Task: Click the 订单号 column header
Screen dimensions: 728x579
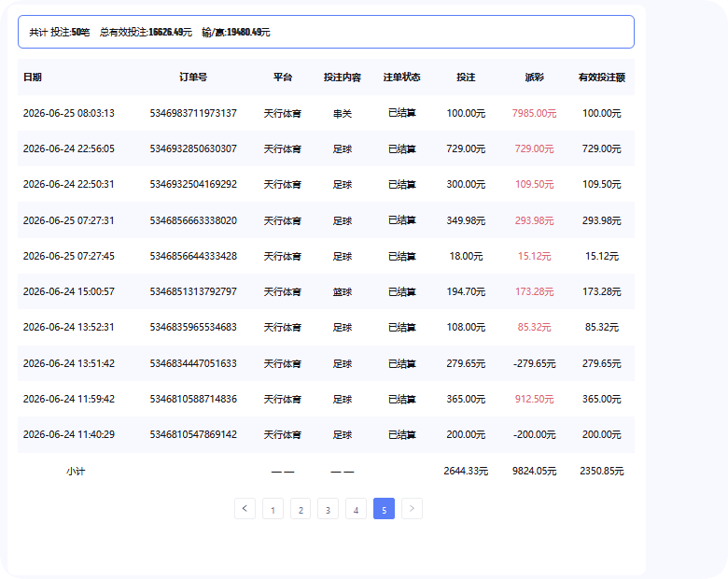Action: [193, 78]
